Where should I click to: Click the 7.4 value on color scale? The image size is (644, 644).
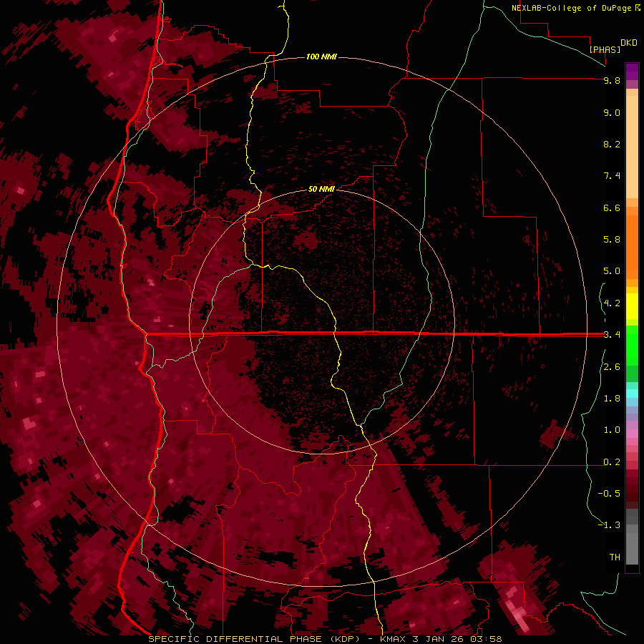[x=612, y=176]
